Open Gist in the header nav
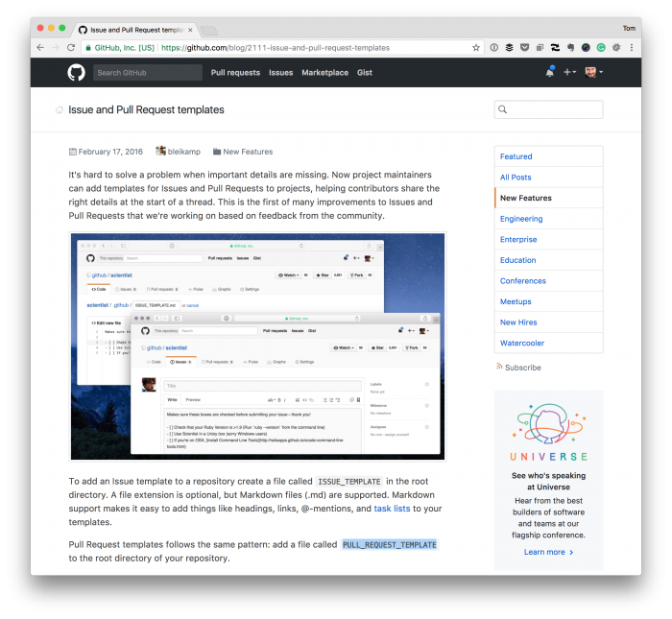672x619 pixels. pyautogui.click(x=364, y=73)
